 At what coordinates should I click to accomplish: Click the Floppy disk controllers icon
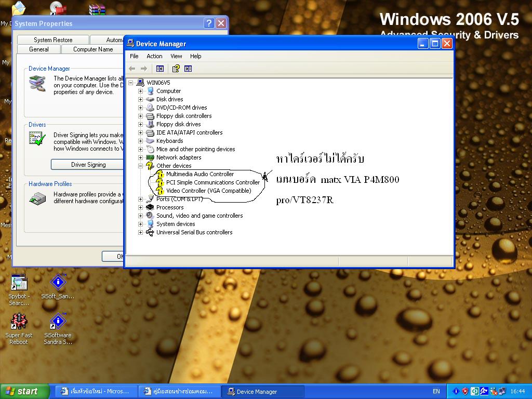pyautogui.click(x=150, y=116)
